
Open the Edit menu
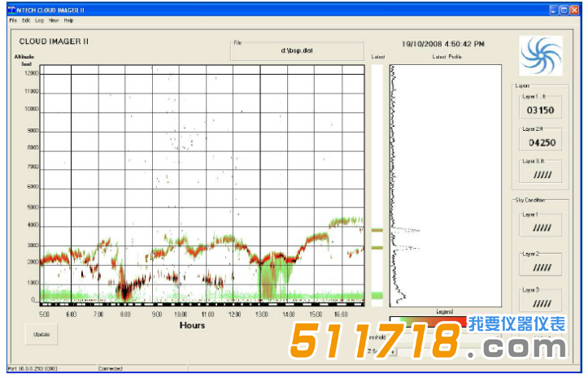coord(26,20)
